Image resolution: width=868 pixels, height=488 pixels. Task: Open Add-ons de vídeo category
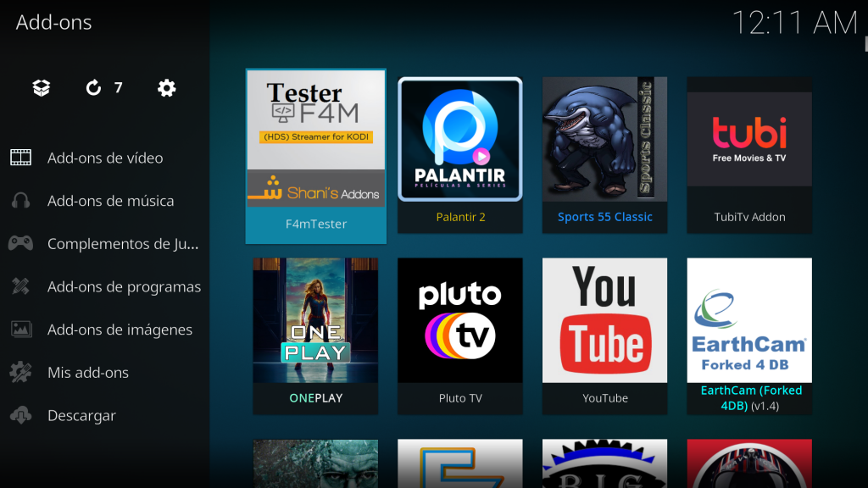(105, 158)
